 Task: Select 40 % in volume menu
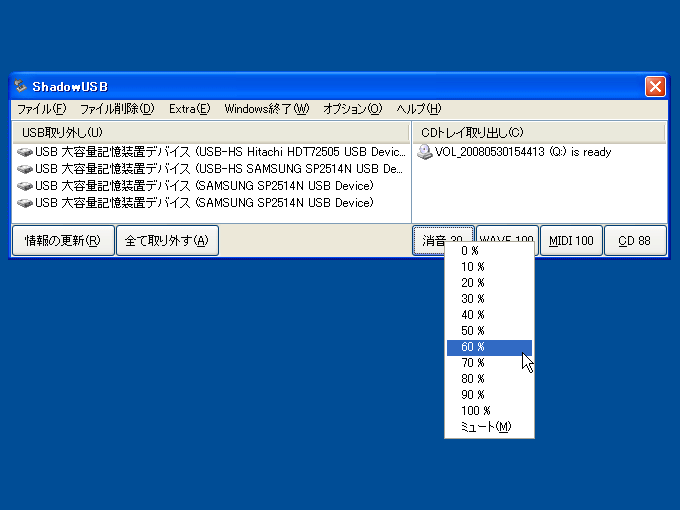coord(489,315)
